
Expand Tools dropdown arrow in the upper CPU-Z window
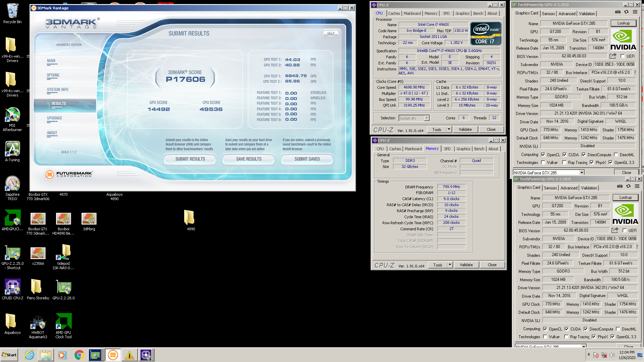(x=449, y=129)
